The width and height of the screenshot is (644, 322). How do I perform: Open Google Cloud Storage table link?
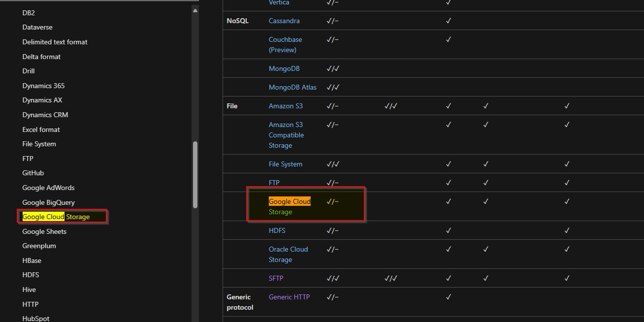pos(290,206)
